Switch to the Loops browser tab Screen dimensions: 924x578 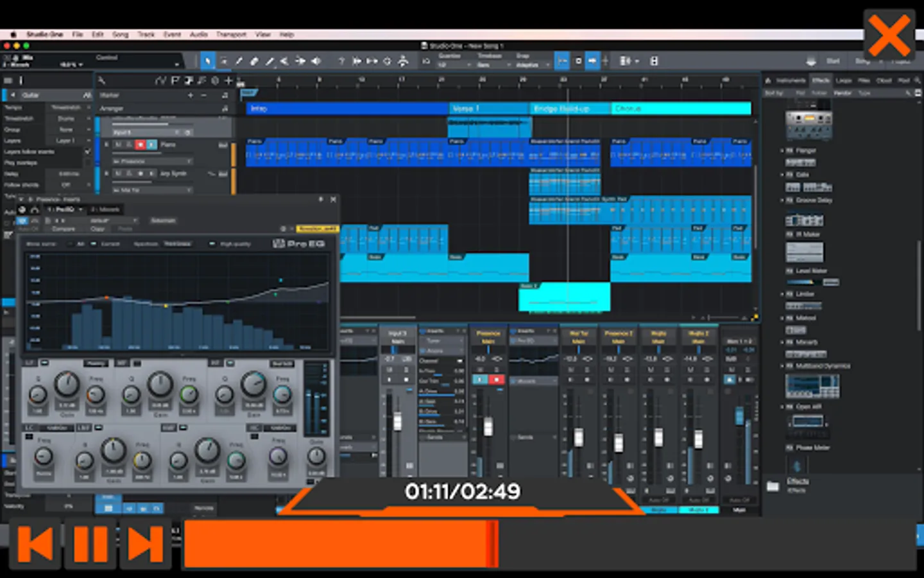(x=844, y=81)
